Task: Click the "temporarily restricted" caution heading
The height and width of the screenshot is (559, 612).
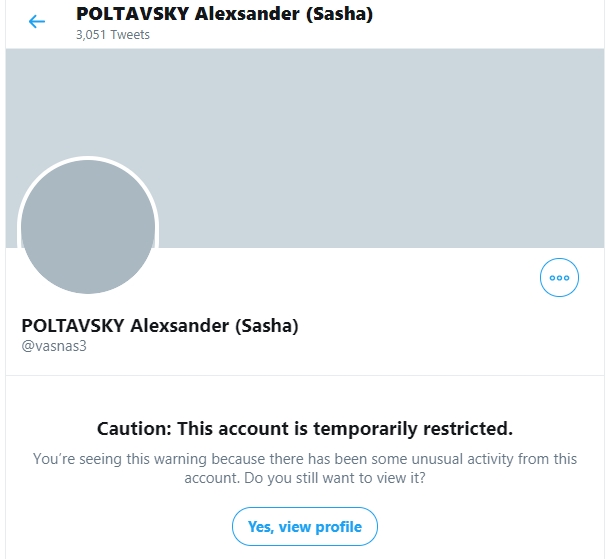Action: point(305,428)
